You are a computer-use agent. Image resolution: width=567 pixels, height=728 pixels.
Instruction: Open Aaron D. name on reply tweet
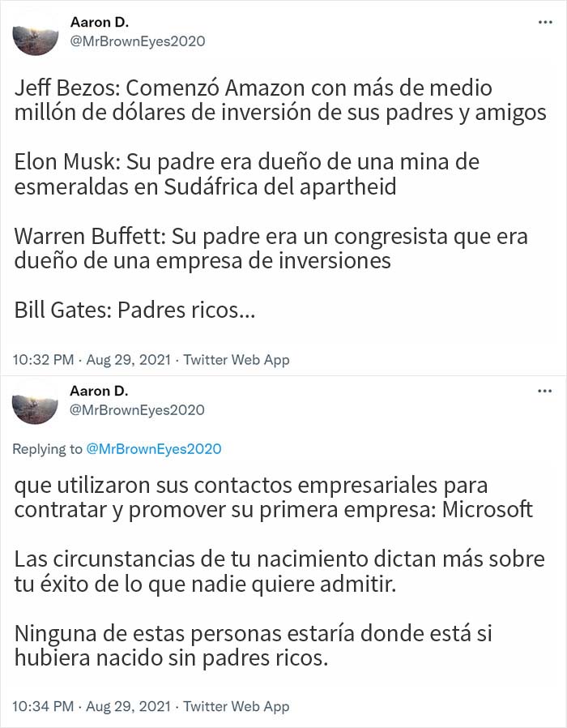click(x=99, y=392)
